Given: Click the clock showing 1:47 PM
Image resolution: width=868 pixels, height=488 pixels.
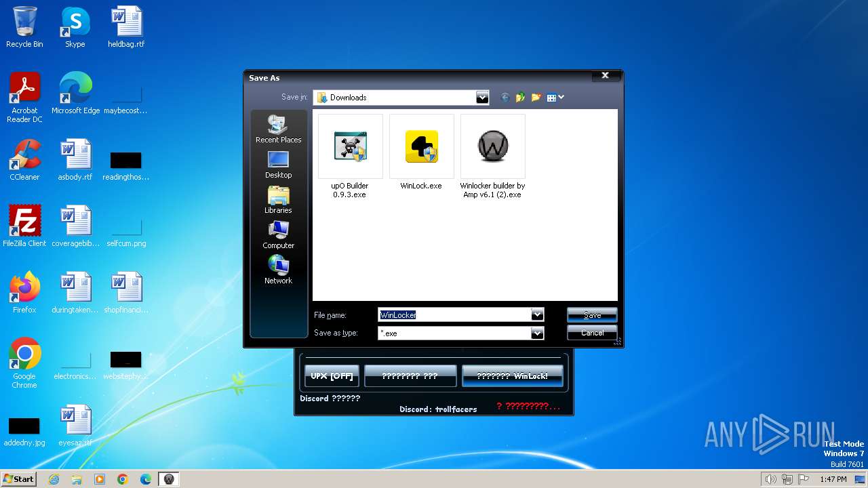Looking at the screenshot, I should [833, 479].
